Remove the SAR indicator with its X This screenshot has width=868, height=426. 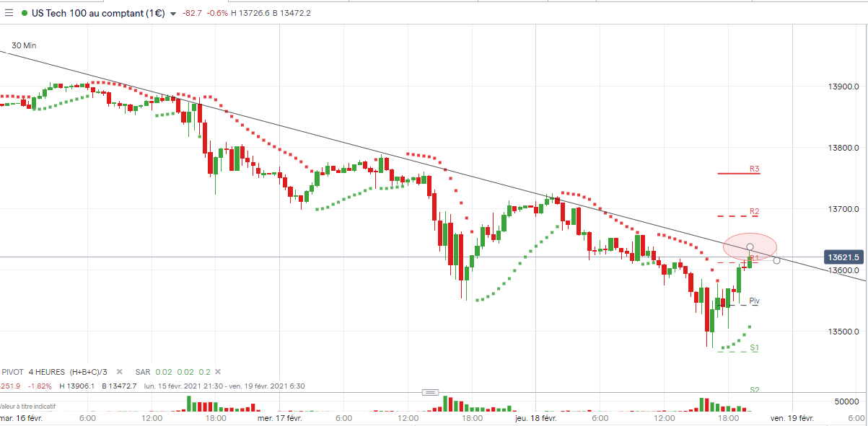(222, 372)
